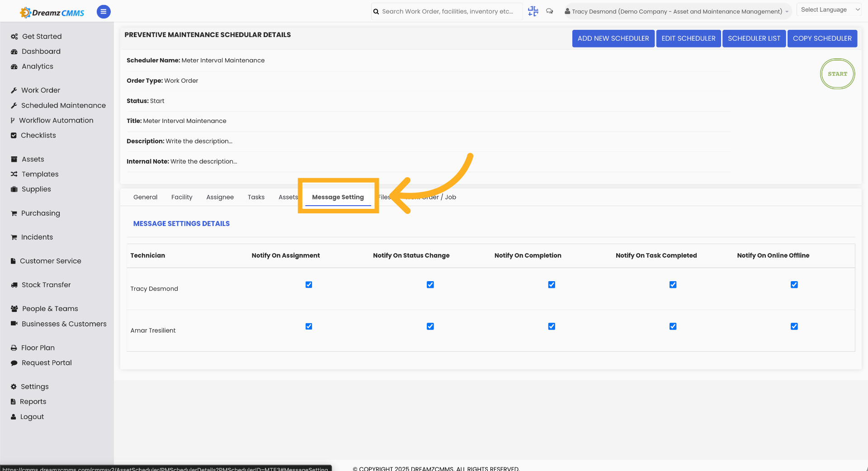This screenshot has height=471, width=868.
Task: Click the Floor Plan printer icon
Action: point(14,348)
